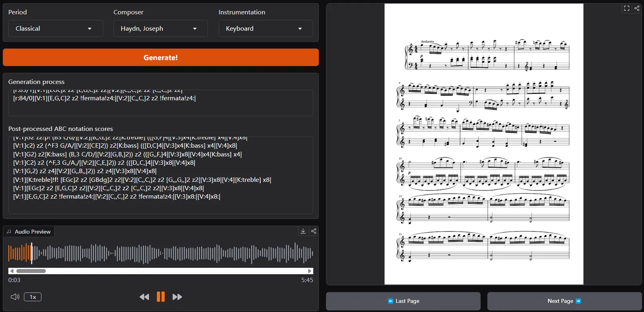Image resolution: width=644 pixels, height=312 pixels.
Task: Click the 5:45 total duration text
Action: coord(307,280)
